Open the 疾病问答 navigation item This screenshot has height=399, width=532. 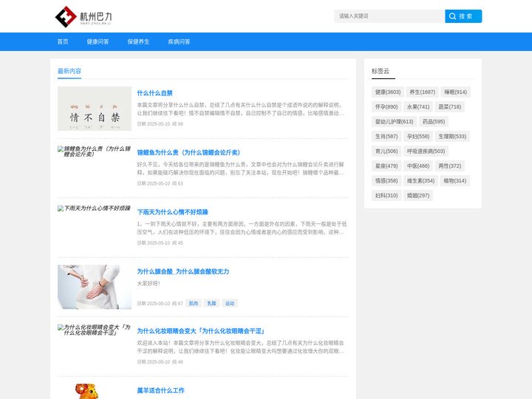179,41
